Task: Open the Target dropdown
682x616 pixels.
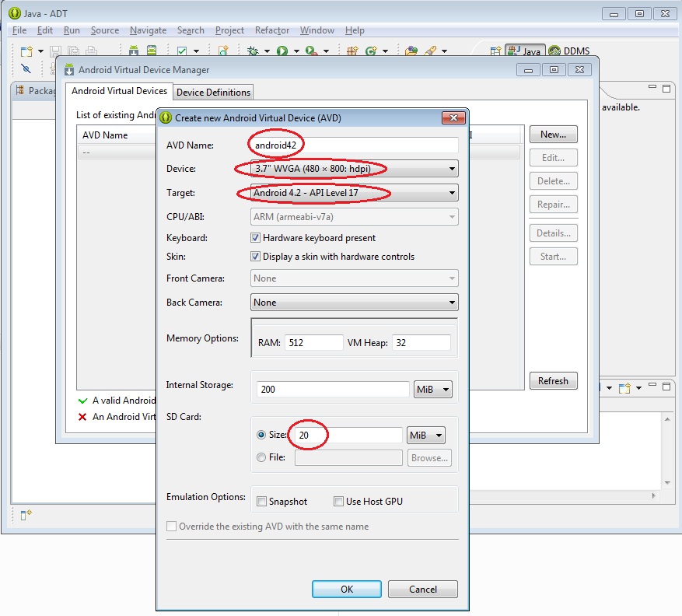Action: point(354,193)
